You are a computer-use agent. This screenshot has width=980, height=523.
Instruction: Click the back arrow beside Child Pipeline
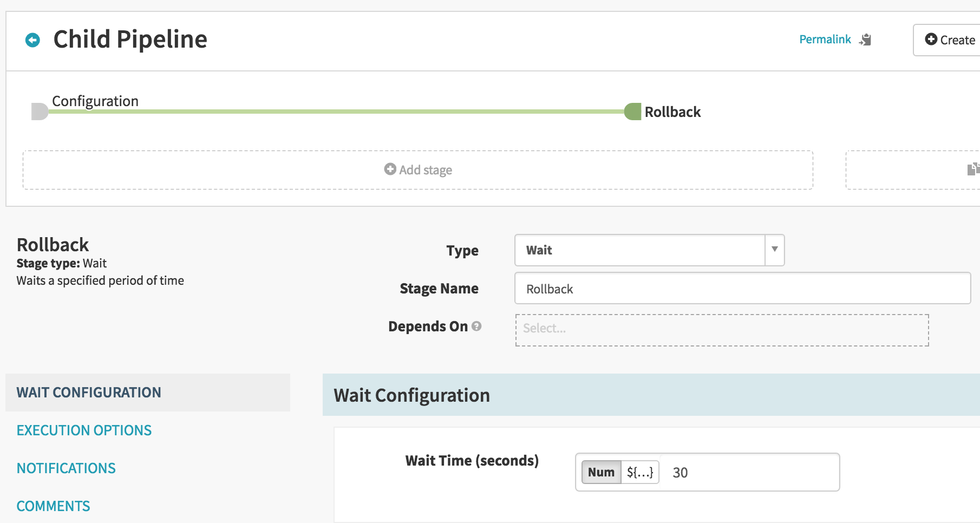(x=32, y=40)
